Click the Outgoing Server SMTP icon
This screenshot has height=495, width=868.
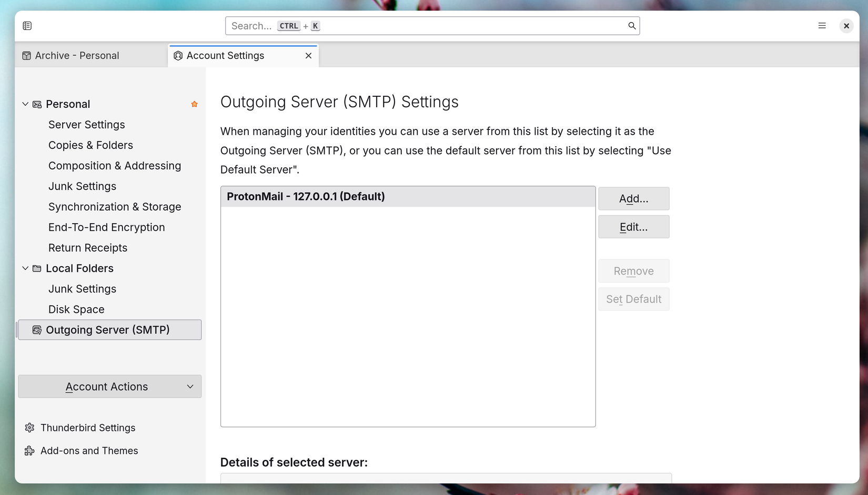coord(37,330)
